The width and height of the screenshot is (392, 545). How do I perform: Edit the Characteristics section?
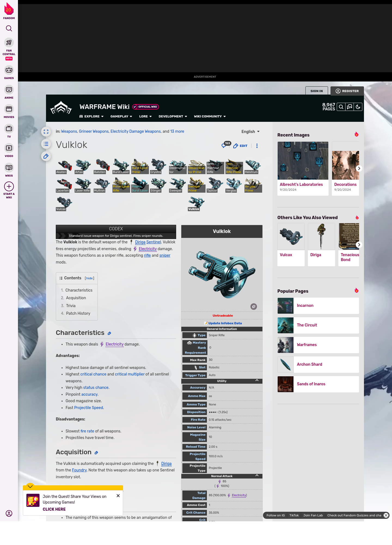[109, 333]
